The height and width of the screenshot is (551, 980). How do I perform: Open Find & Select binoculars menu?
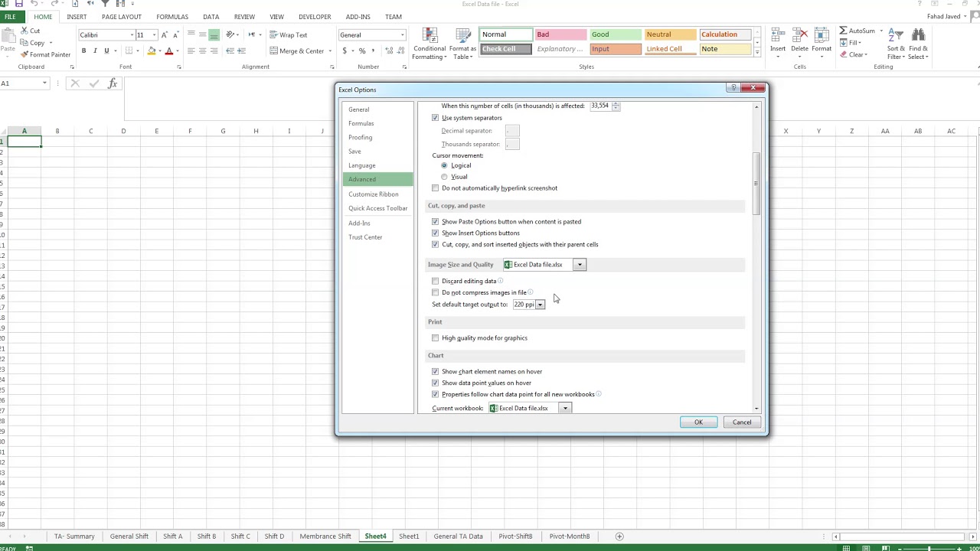coord(919,44)
